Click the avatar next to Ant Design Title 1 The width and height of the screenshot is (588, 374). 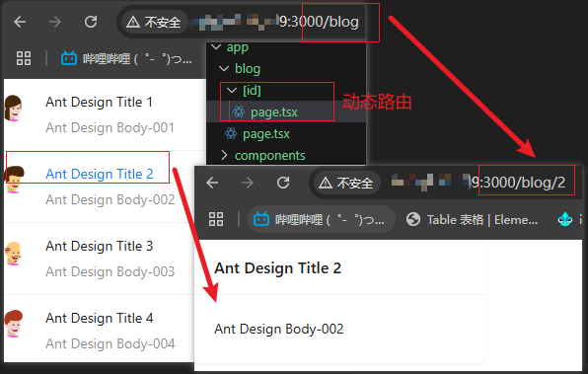click(14, 108)
